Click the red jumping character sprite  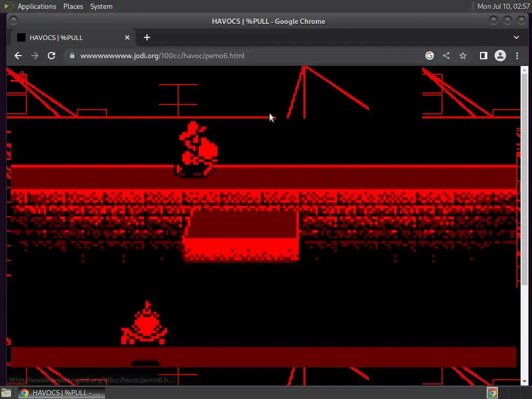[196, 149]
